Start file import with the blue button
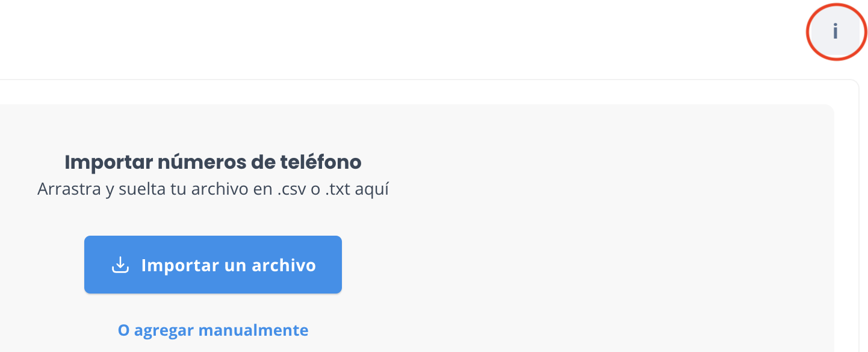868x352 pixels. 213,265
